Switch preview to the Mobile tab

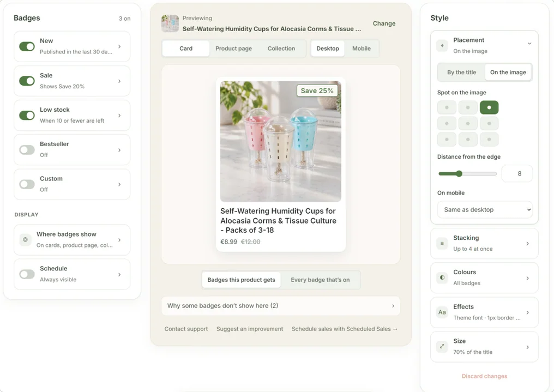coord(362,49)
